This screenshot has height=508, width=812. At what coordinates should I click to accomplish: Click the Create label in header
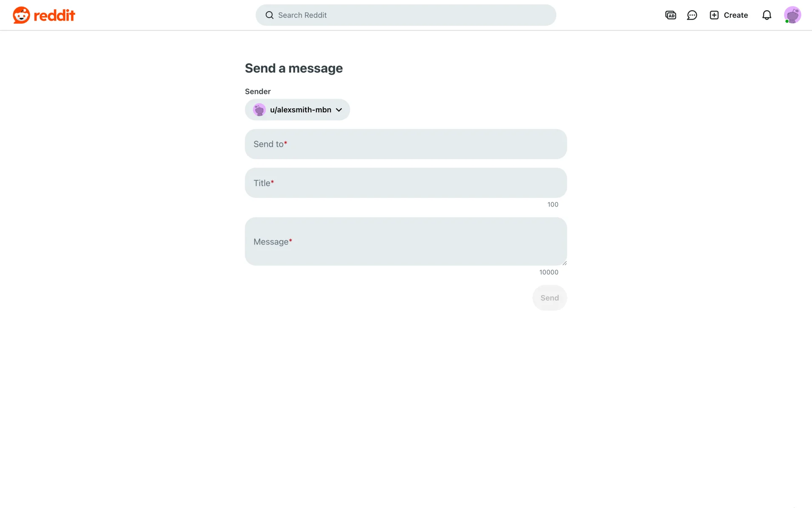pos(735,15)
